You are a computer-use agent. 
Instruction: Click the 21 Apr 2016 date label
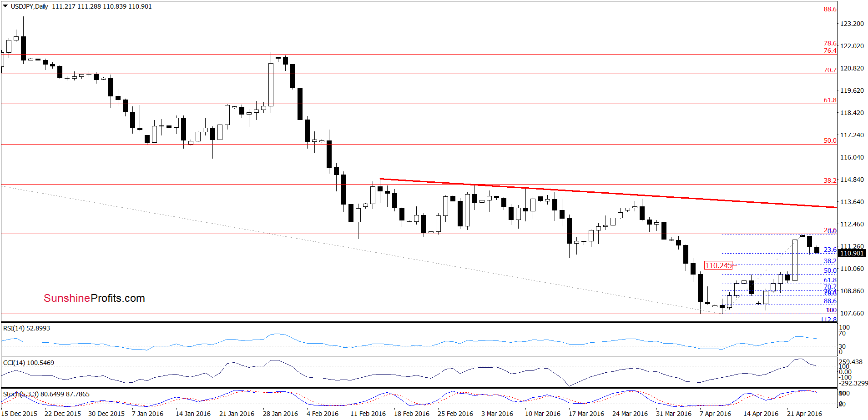(x=805, y=414)
